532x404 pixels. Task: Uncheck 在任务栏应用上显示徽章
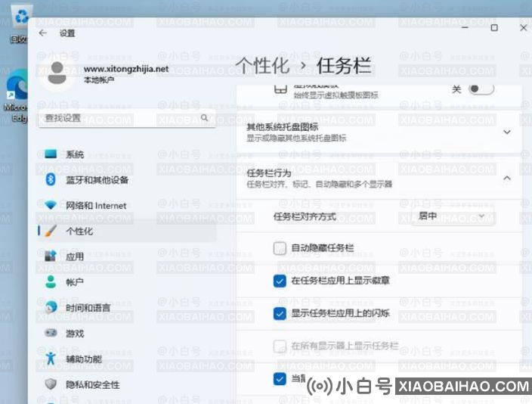coord(280,281)
